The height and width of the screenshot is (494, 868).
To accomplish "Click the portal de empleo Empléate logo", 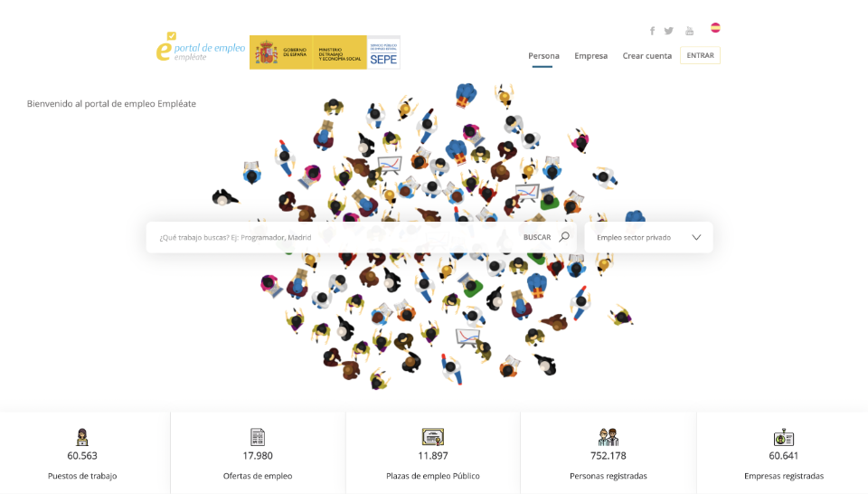I will pos(201,47).
